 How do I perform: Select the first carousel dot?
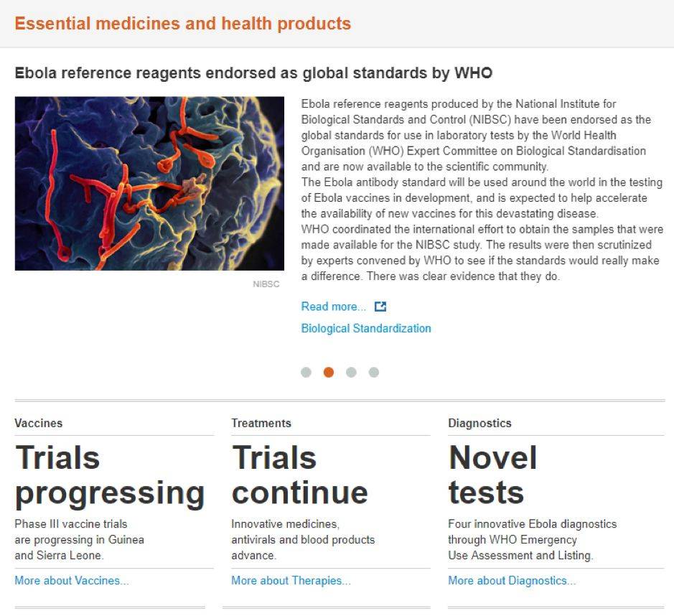click(306, 373)
